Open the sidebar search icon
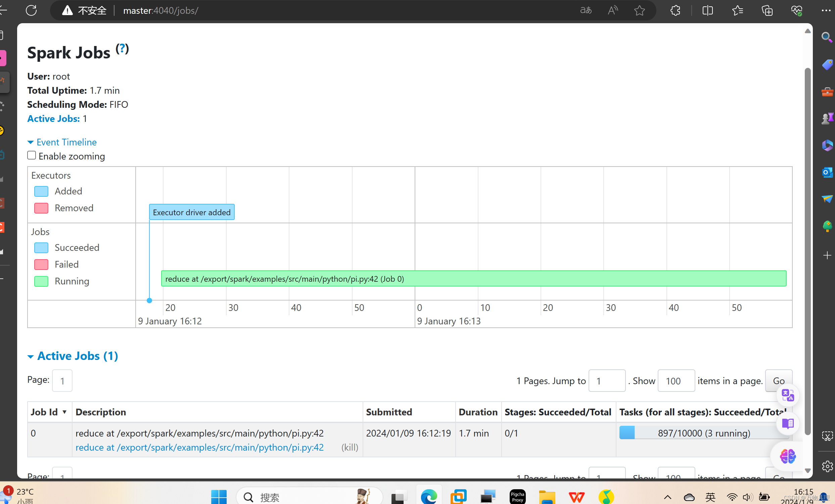Viewport: 835px width, 504px height. click(x=827, y=37)
